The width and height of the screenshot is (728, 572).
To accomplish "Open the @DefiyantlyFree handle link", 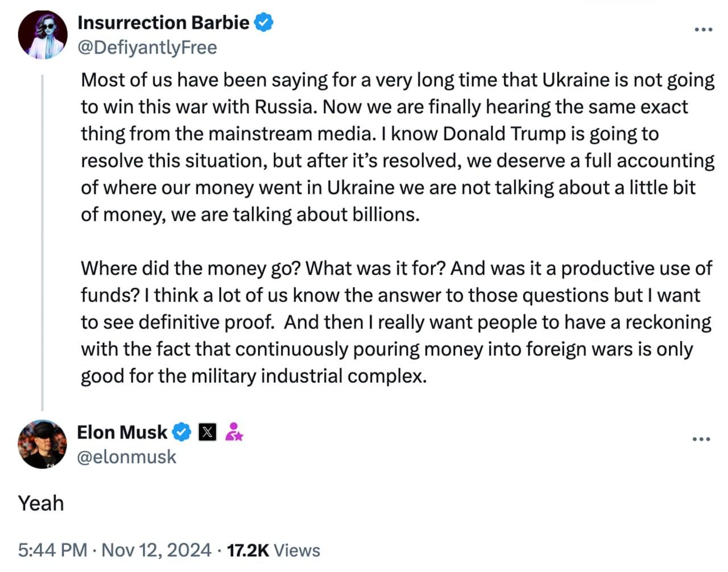I will click(147, 47).
